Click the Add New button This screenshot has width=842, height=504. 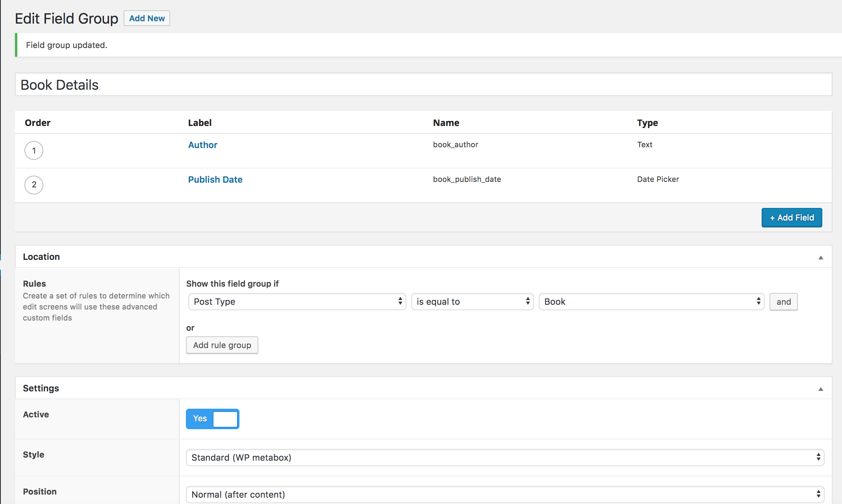click(147, 18)
